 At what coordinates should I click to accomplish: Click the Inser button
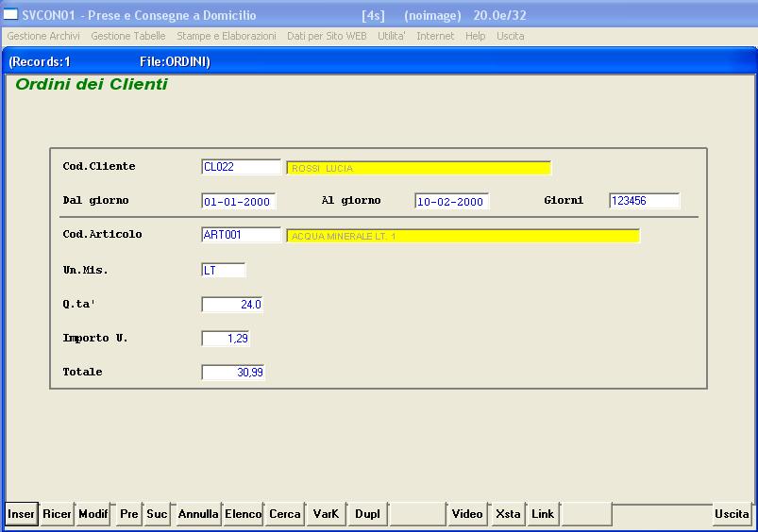tap(22, 514)
